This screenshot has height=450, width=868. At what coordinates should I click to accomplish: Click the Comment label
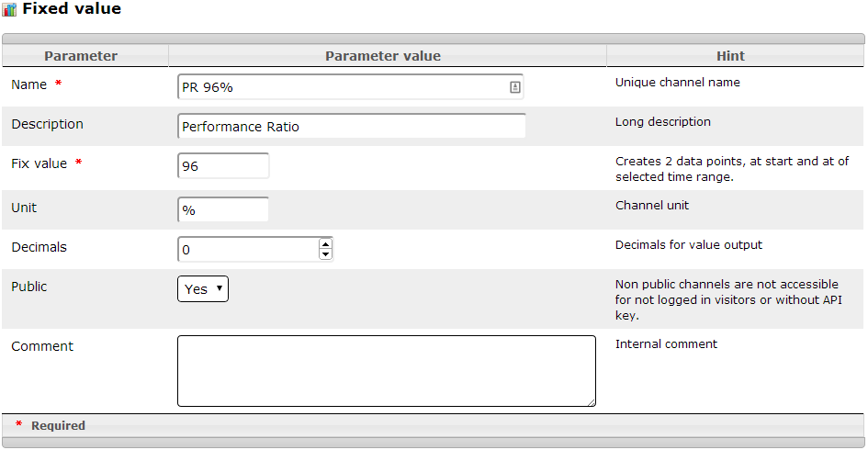click(42, 346)
